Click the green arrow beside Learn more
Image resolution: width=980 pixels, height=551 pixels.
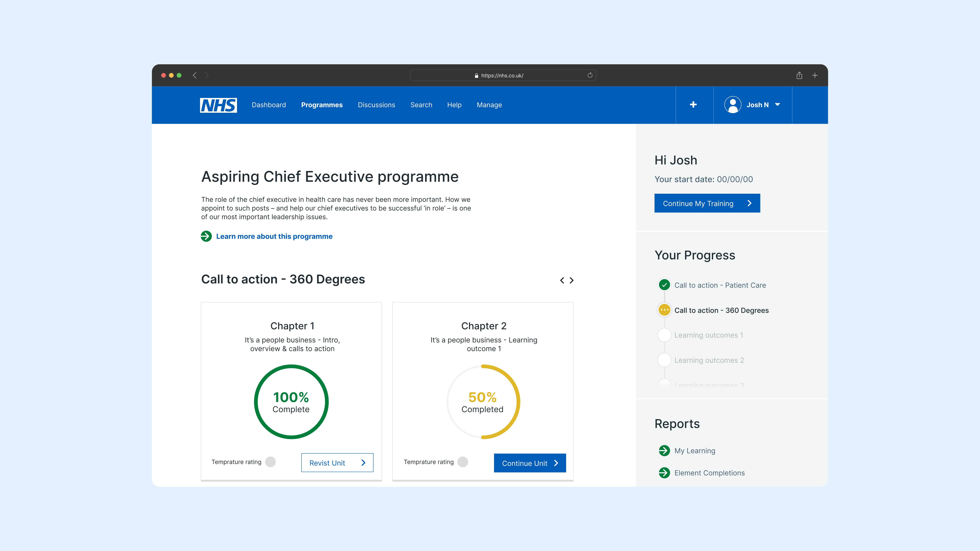pos(206,236)
